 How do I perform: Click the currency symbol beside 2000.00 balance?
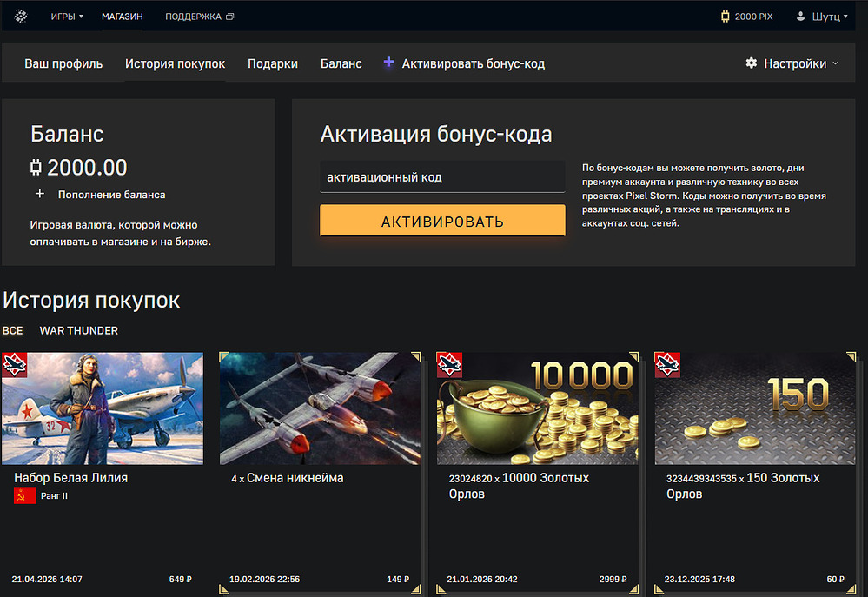36,167
